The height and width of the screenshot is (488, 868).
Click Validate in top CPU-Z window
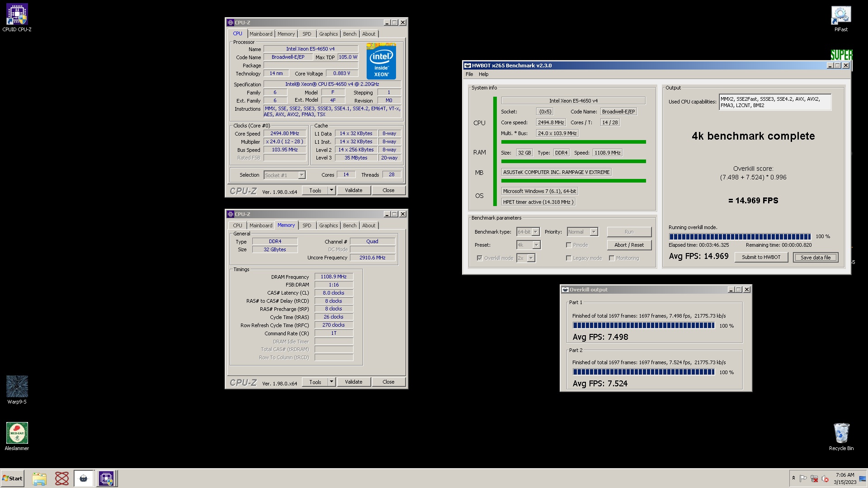354,190
